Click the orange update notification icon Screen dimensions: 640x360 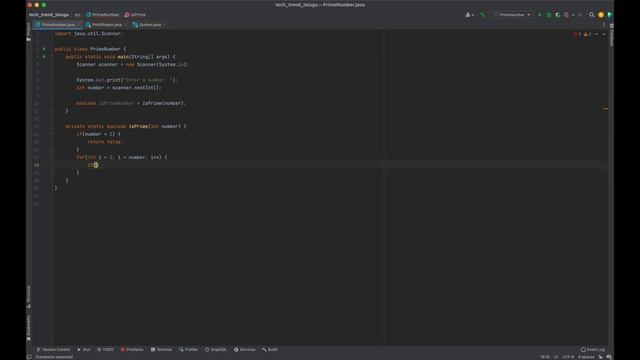click(x=601, y=15)
